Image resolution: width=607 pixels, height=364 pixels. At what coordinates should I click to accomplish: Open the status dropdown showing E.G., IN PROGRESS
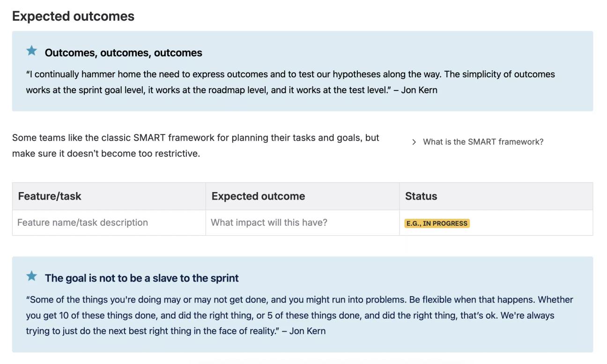coord(437,223)
